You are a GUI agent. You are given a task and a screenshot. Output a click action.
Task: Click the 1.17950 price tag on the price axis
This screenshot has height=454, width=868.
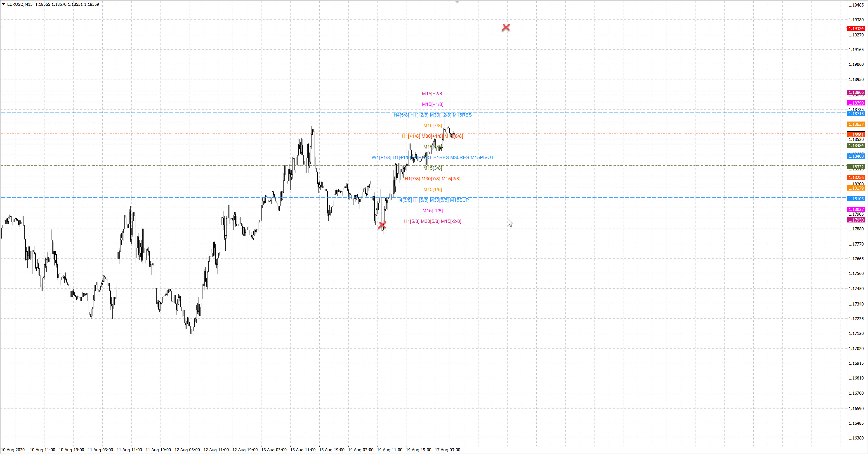(856, 220)
